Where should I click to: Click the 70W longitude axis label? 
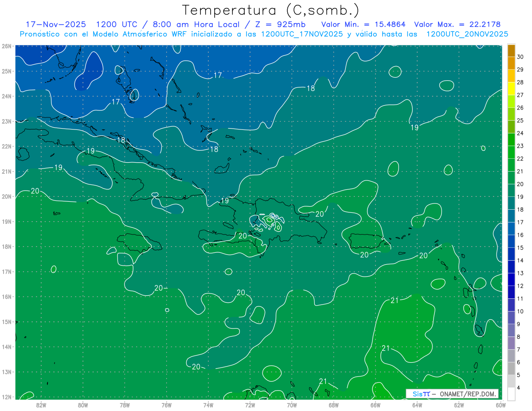pos(292,405)
